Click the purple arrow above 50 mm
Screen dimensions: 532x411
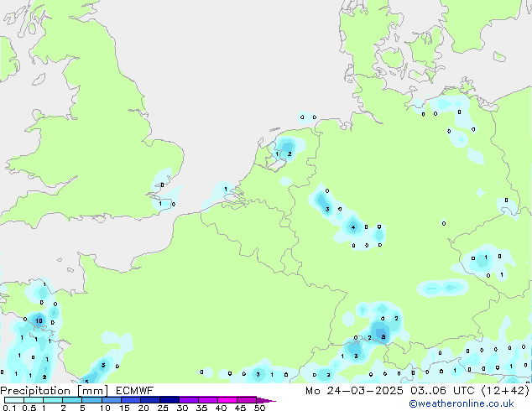pyautogui.click(x=266, y=400)
